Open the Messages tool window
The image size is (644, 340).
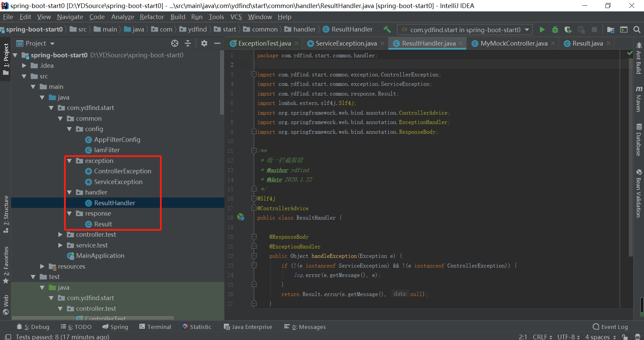coord(305,327)
